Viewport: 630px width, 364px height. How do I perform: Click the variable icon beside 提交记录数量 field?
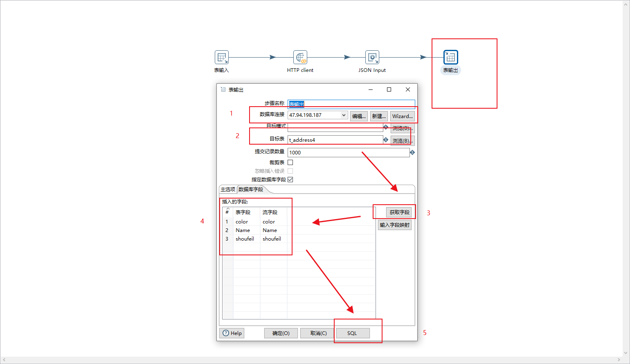coord(412,152)
